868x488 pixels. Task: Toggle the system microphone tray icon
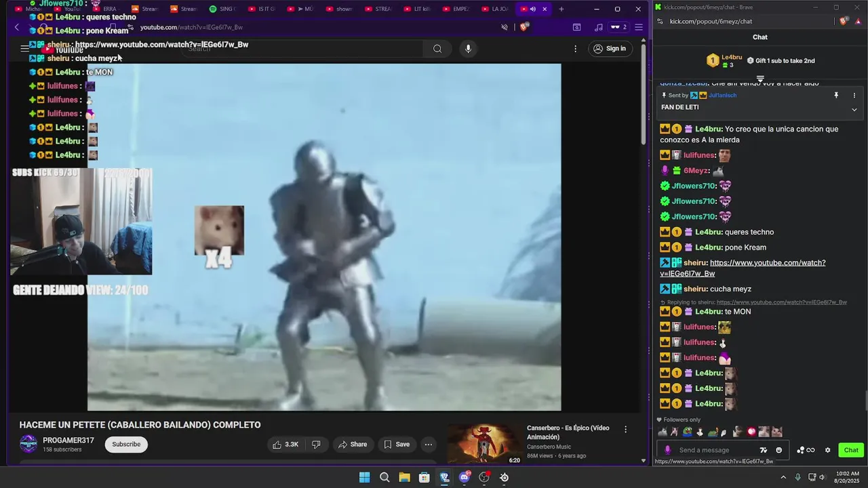coord(797,477)
